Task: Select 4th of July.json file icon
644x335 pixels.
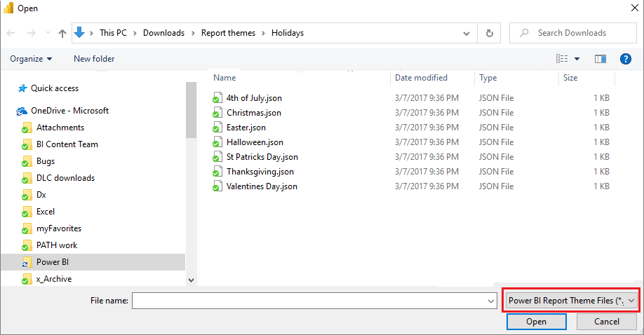Action: (x=217, y=97)
